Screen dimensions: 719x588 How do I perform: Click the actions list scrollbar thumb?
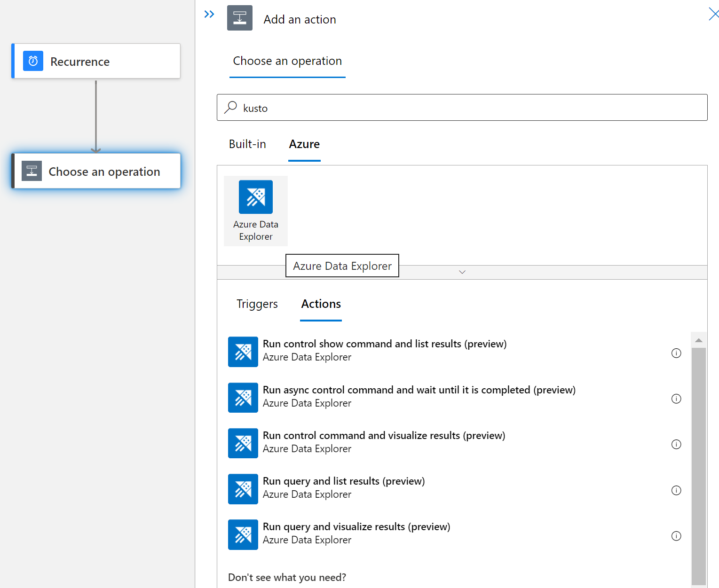[699, 465]
